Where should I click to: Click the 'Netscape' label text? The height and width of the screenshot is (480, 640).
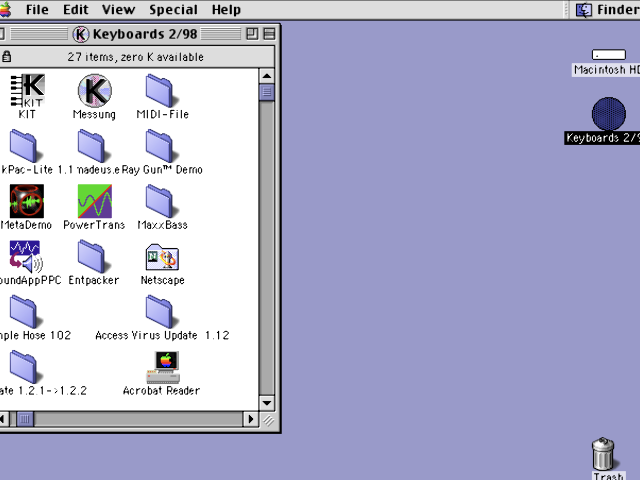point(162,280)
